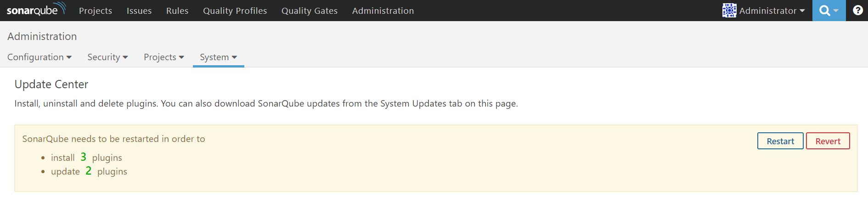
Task: Open the Administrator user dropdown
Action: [x=764, y=11]
